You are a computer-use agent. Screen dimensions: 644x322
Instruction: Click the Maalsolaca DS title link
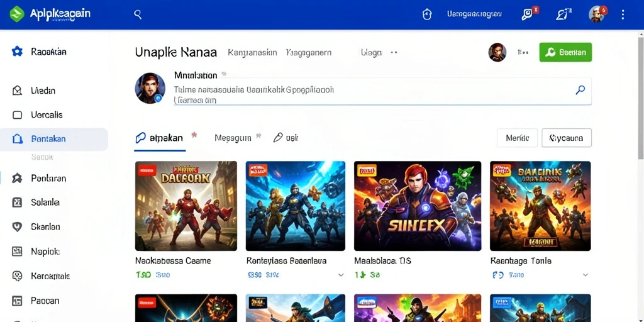[x=383, y=261]
